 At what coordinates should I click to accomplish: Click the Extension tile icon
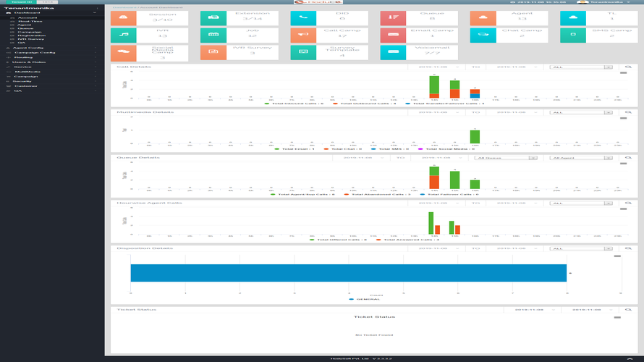(x=213, y=17)
